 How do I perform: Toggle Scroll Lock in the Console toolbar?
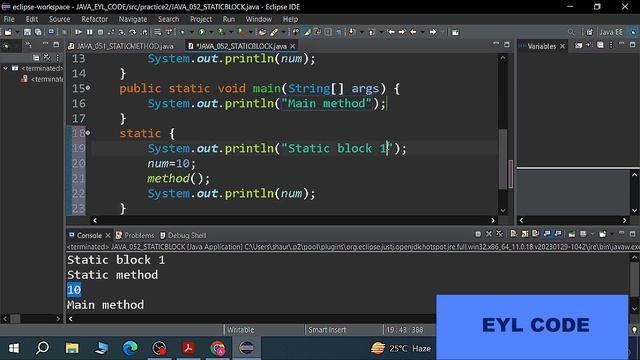525,234
